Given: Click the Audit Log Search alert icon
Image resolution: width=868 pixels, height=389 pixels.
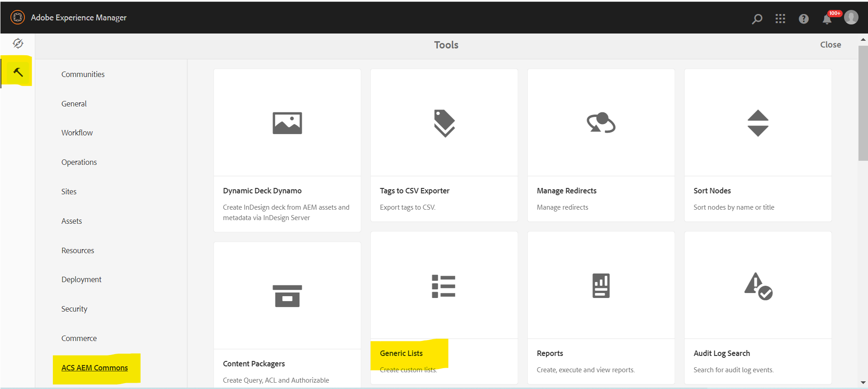Looking at the screenshot, I should [x=759, y=286].
